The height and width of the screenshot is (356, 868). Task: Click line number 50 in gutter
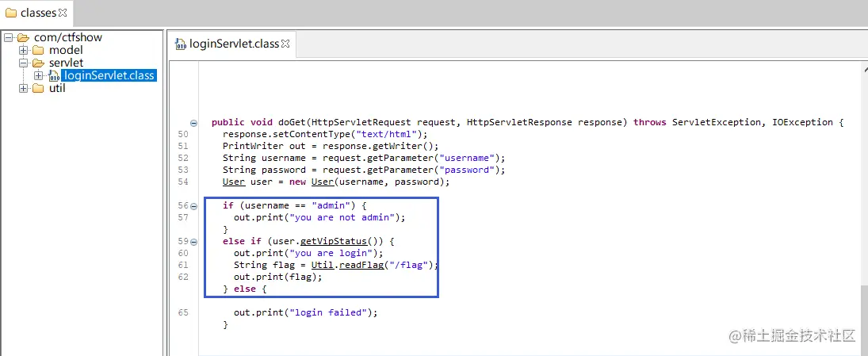[182, 135]
